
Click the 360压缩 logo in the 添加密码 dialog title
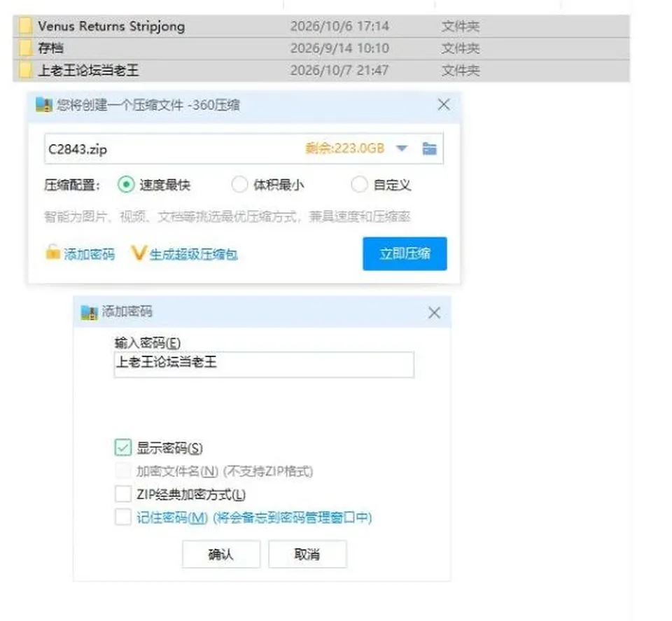89,312
